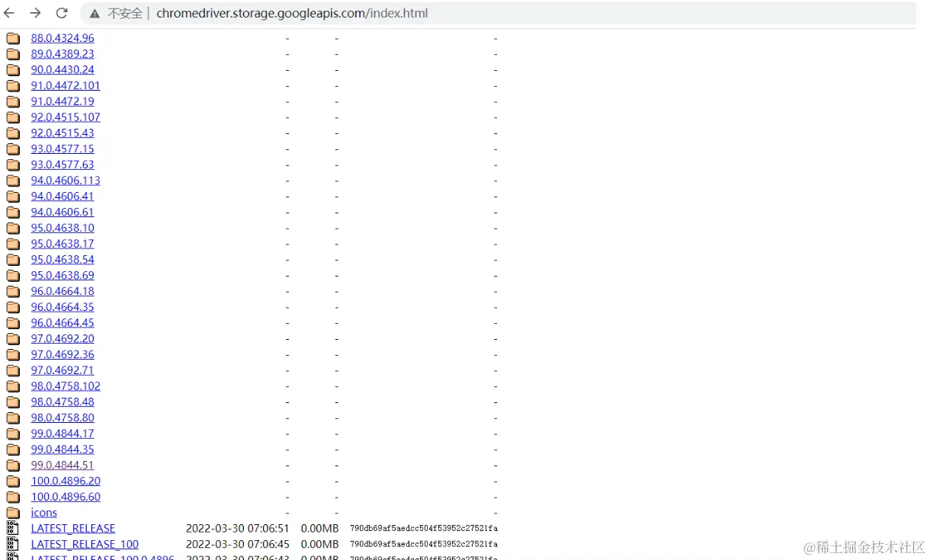The height and width of the screenshot is (560, 930).
Task: Click file icon beside LATEST_RELEASE
Action: point(12,528)
